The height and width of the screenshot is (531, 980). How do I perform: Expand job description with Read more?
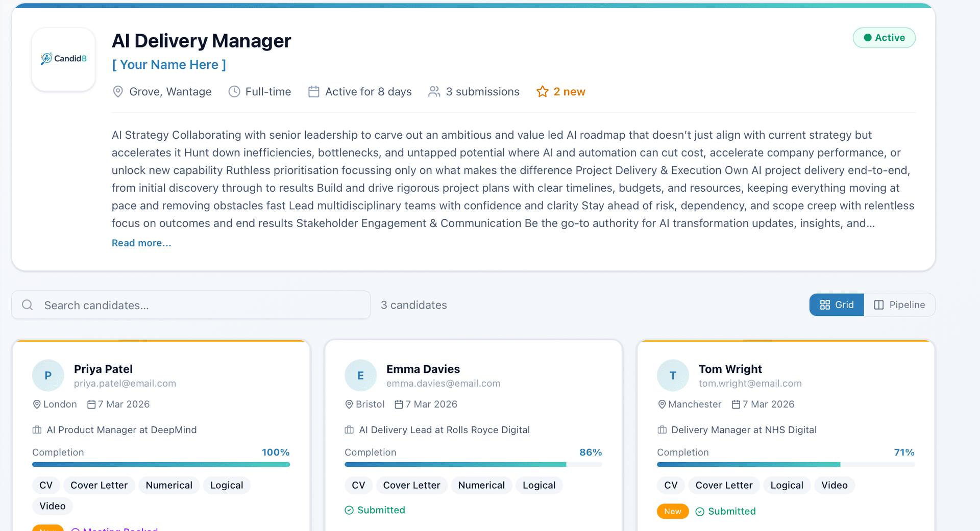[141, 243]
